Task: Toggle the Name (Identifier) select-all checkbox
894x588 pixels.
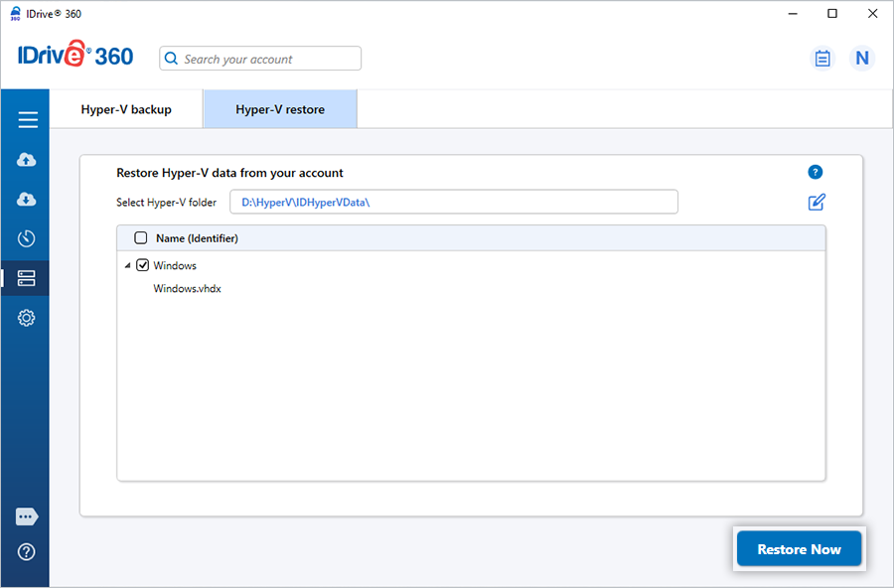Action: [x=141, y=238]
